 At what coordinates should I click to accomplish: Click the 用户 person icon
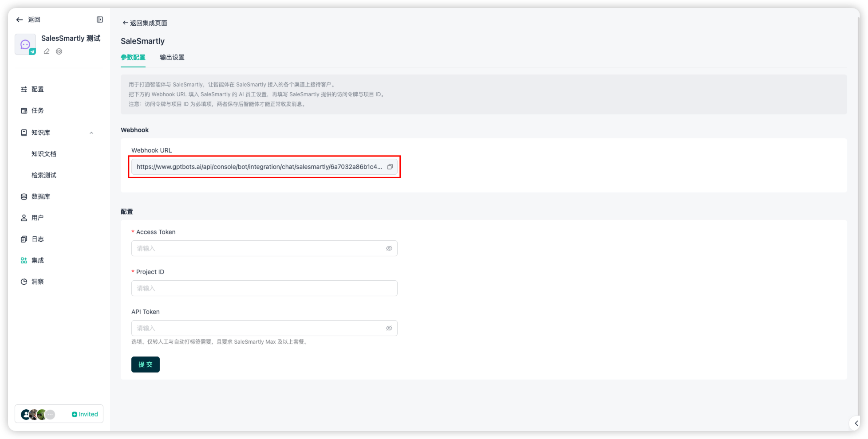click(24, 218)
